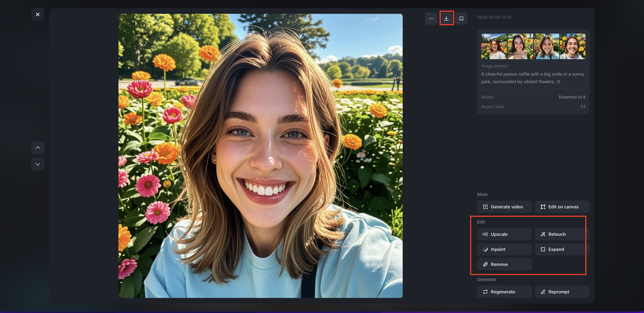Close the image preview with the X button
Image resolution: width=644 pixels, height=313 pixels.
click(38, 14)
